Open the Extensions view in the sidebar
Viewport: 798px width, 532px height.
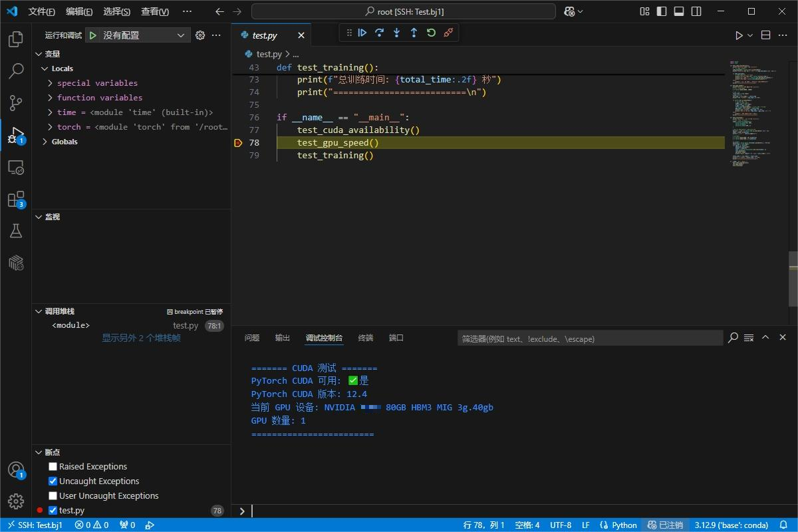click(x=15, y=199)
